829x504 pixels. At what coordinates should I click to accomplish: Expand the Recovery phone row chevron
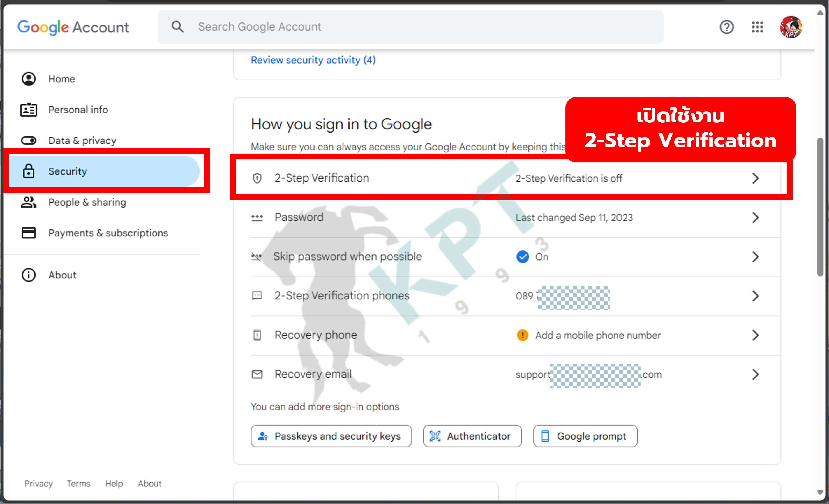tap(756, 335)
